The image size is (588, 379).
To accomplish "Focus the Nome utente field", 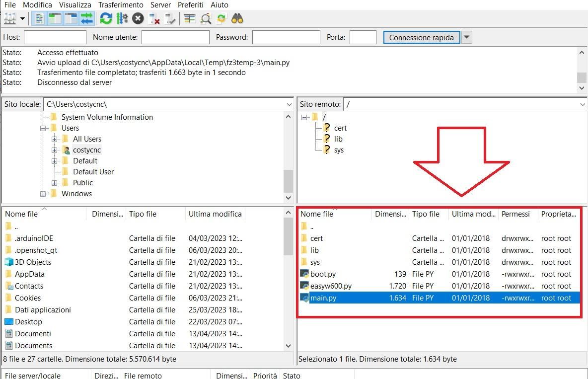I will pos(175,37).
